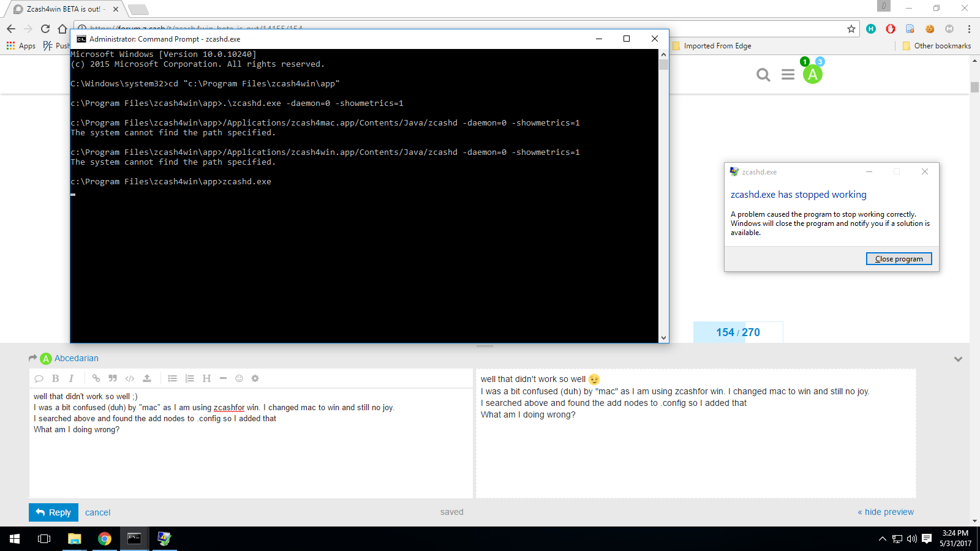980x551 pixels.
Task: Click Abcedarian username link in composer
Action: click(77, 358)
